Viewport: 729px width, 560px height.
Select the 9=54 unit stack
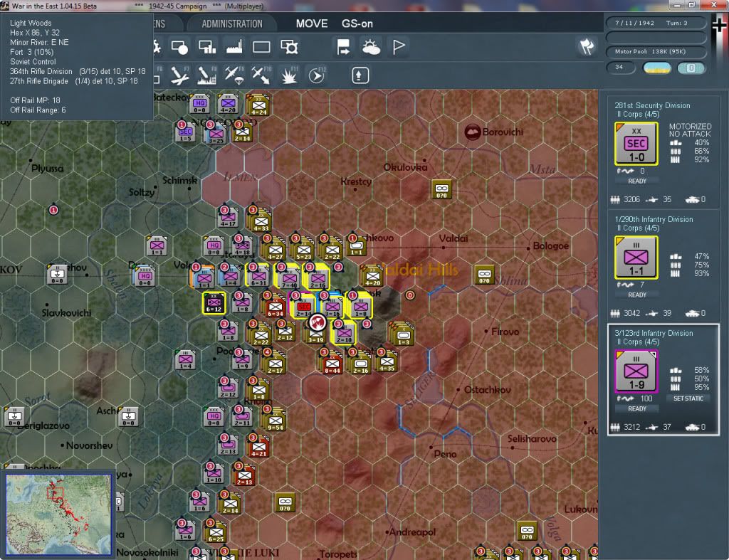[275, 421]
